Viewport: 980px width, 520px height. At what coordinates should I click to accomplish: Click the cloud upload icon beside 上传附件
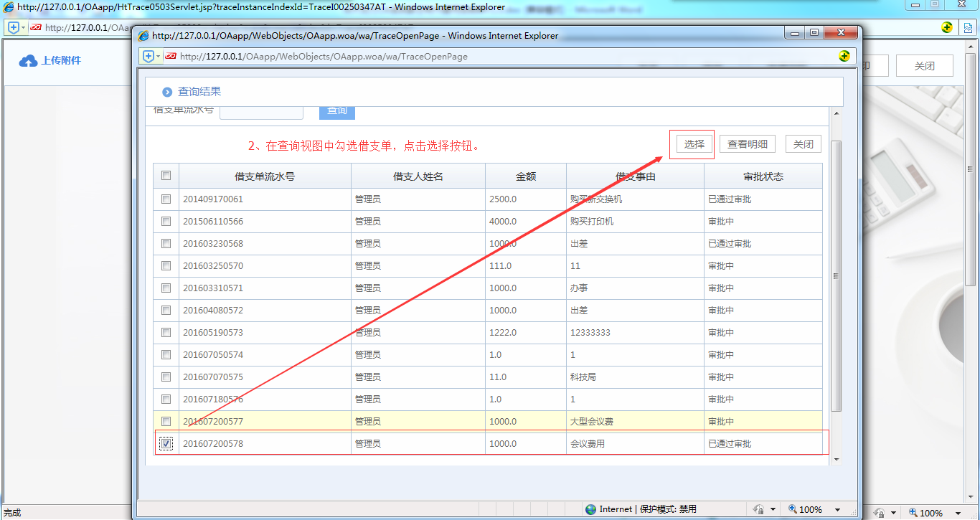pyautogui.click(x=28, y=61)
